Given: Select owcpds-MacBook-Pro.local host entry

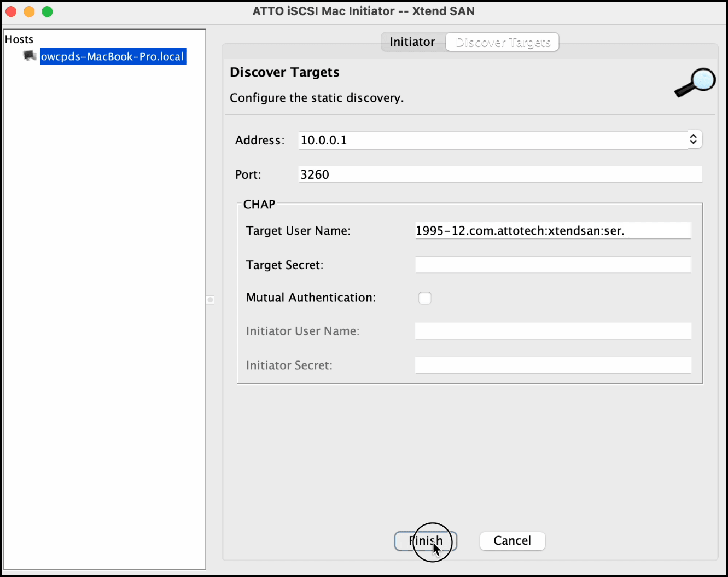Looking at the screenshot, I should (x=113, y=56).
